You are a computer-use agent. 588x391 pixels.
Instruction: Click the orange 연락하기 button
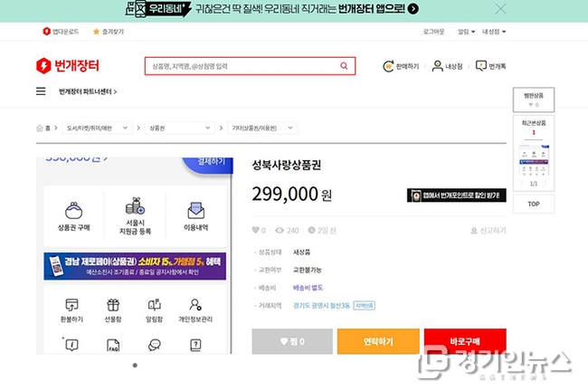[x=378, y=341]
